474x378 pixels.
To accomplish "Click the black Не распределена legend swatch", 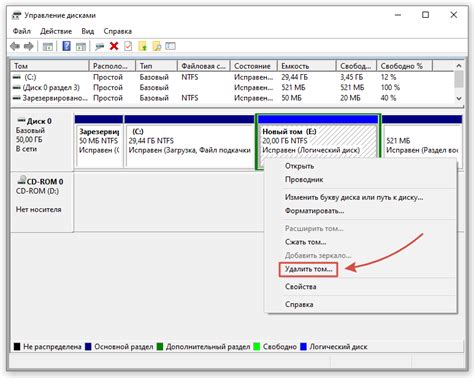I will pyautogui.click(x=17, y=347).
